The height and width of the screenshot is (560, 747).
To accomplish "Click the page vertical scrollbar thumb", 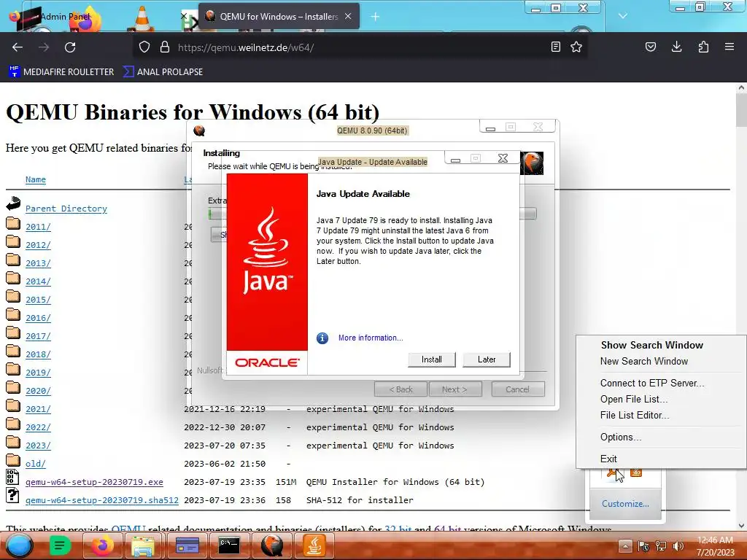I will [x=741, y=111].
